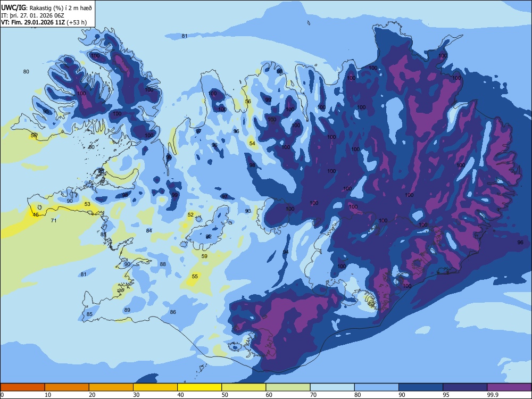Select the bright yellow 40–50 legend swatch
532x399 pixels.
(199, 387)
